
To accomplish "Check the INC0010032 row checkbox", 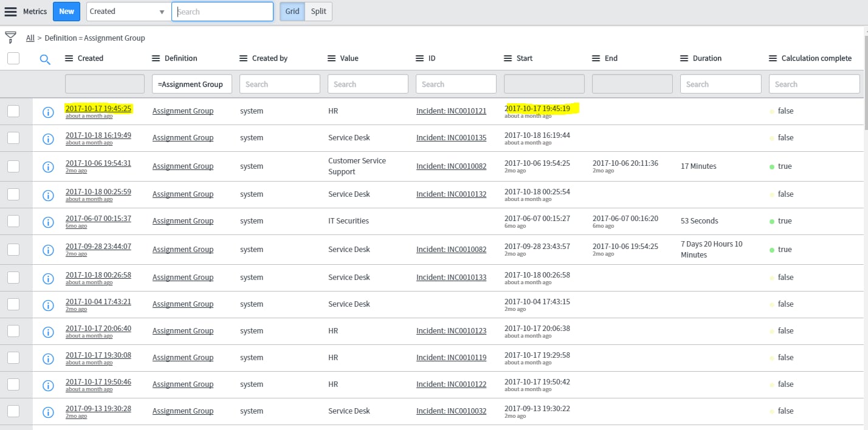I will click(x=13, y=411).
